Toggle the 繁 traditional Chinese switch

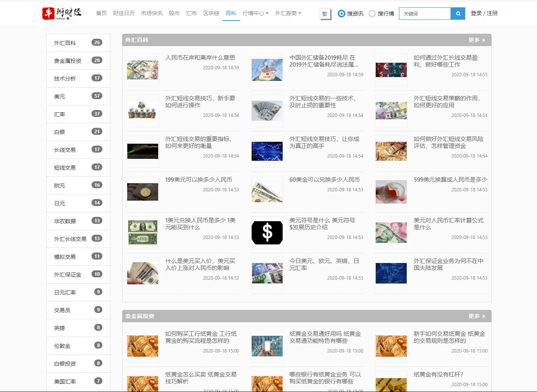tap(325, 13)
